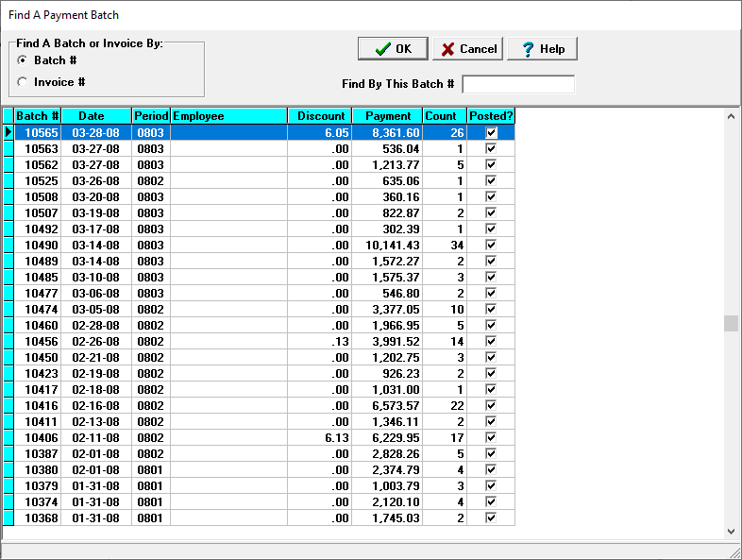Toggle Posted checkbox for batch 10368
This screenshot has height=560, width=742.
[x=491, y=518]
